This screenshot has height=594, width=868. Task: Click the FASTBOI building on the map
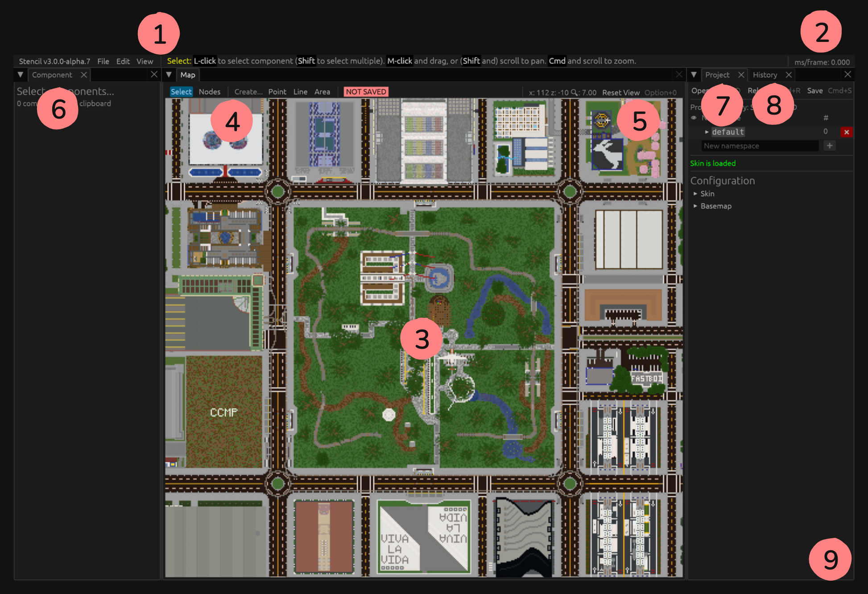pos(647,378)
